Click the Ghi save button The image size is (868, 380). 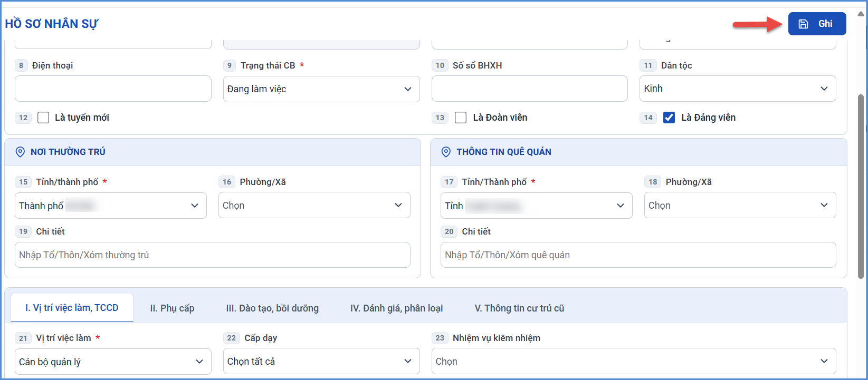[x=817, y=24]
